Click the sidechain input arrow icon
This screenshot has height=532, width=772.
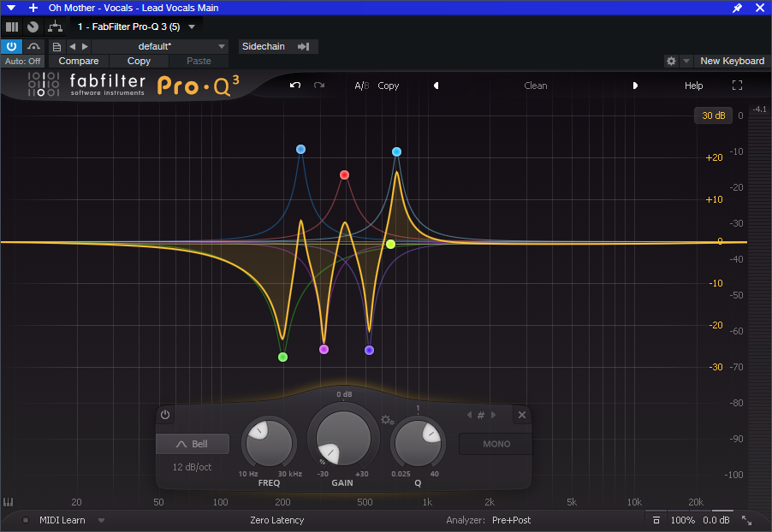tap(303, 46)
